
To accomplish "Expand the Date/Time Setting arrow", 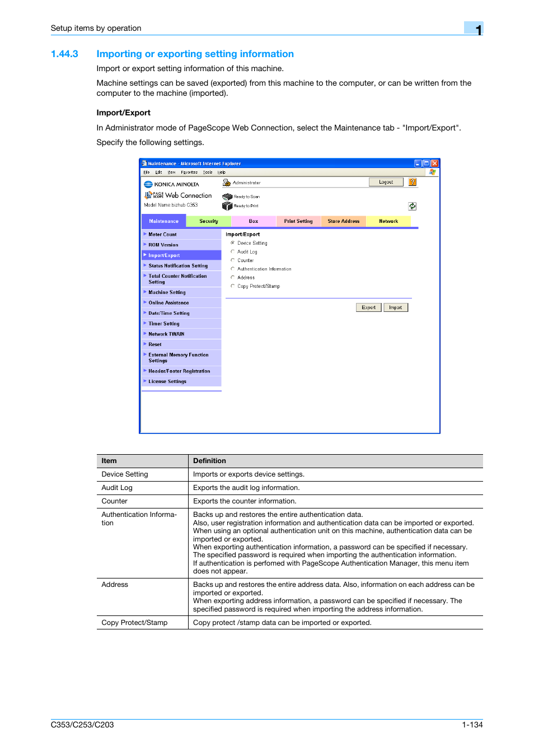I will click(x=145, y=312).
